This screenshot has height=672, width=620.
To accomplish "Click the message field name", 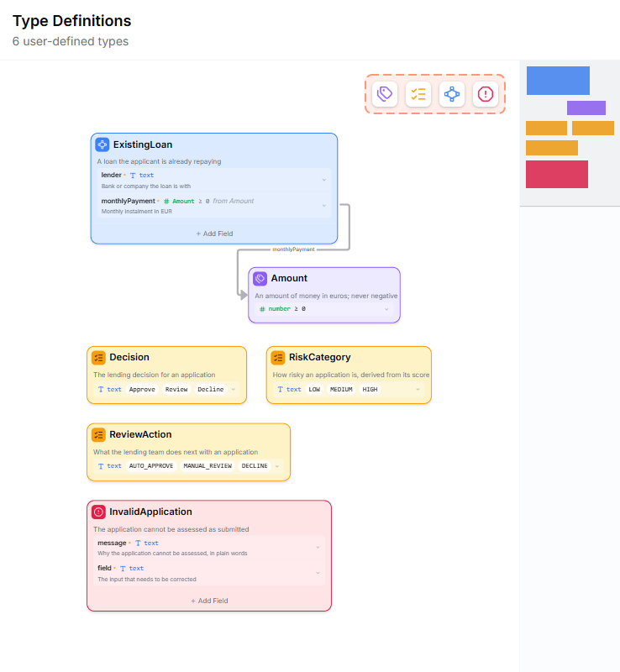I will point(112,543).
